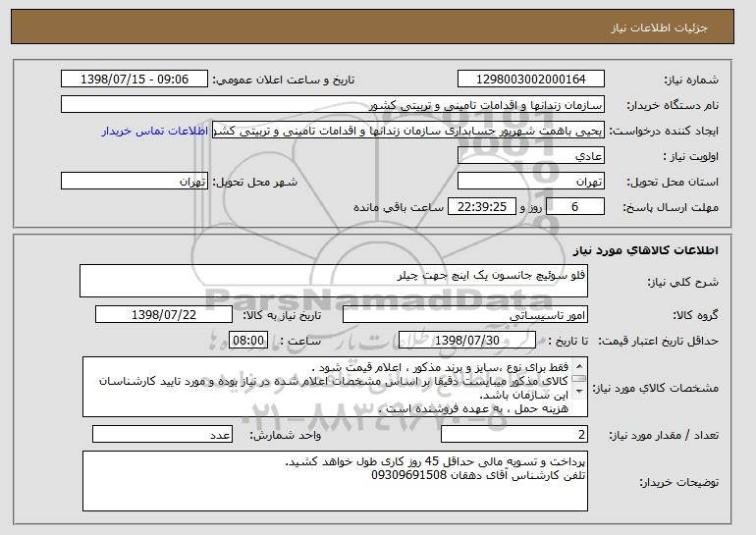Click the مهلت ارسال پاسخ label
Image resolution: width=756 pixels, height=535 pixels.
pyautogui.click(x=671, y=208)
